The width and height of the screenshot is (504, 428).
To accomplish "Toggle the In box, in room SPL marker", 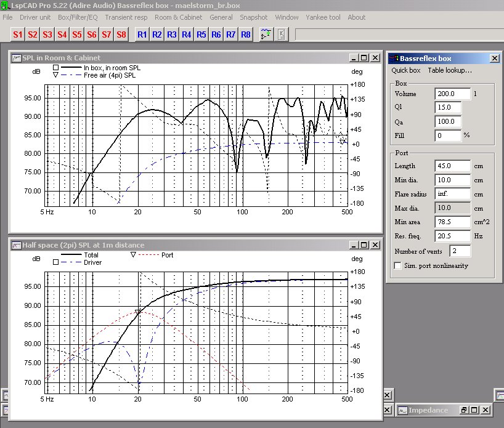I will [x=55, y=68].
